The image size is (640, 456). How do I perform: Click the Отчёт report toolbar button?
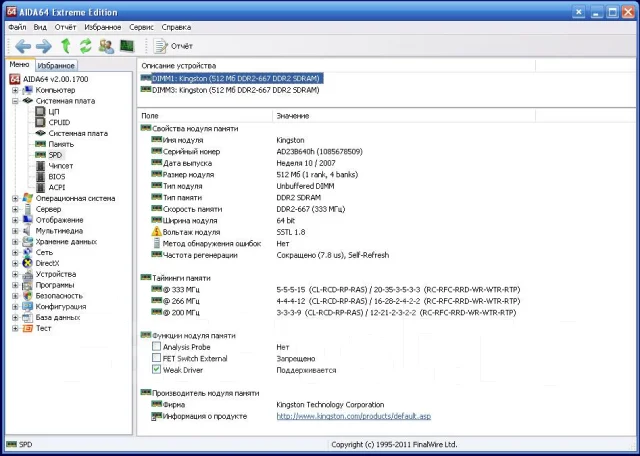[x=173, y=46]
